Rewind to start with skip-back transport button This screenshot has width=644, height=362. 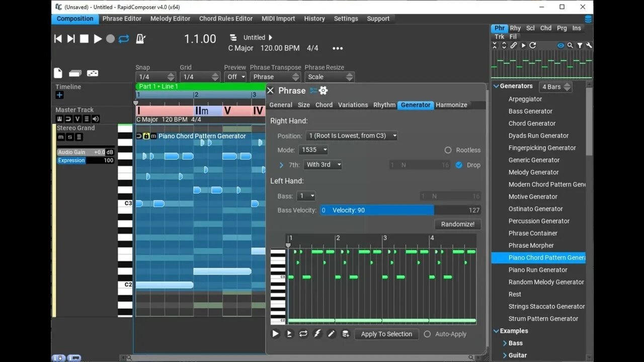(58, 39)
